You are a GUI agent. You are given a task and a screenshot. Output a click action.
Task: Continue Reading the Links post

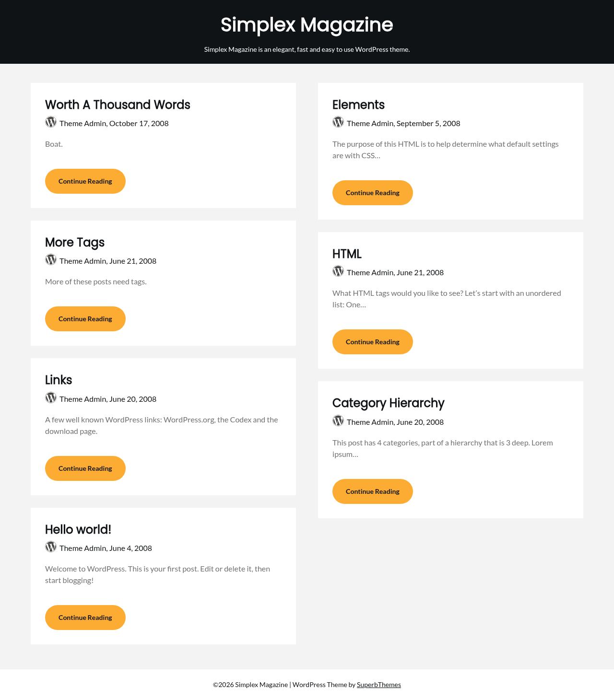pos(85,468)
